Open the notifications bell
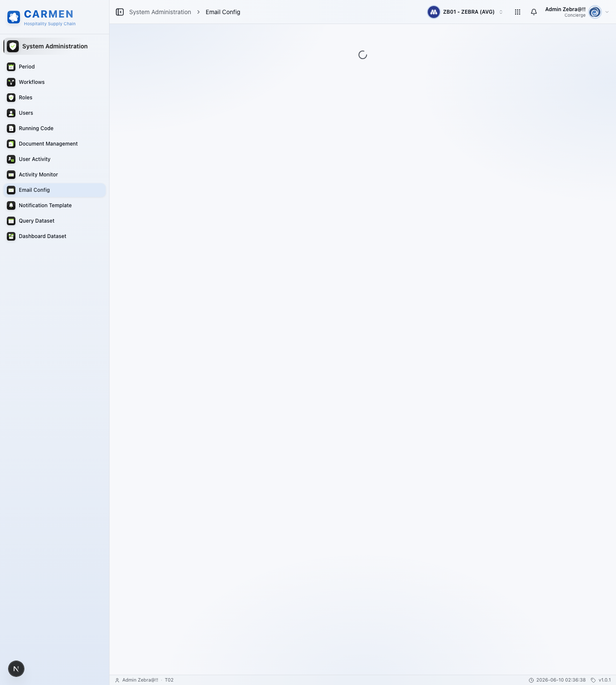This screenshot has width=616, height=685. (x=534, y=12)
